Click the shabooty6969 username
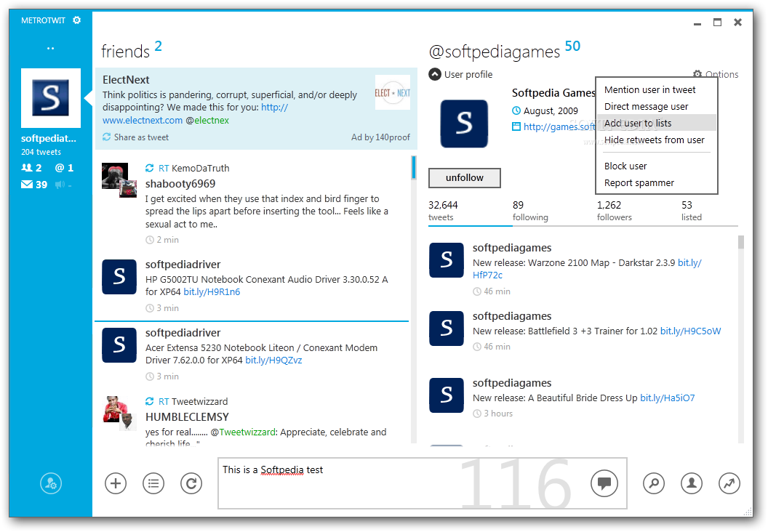 (180, 184)
